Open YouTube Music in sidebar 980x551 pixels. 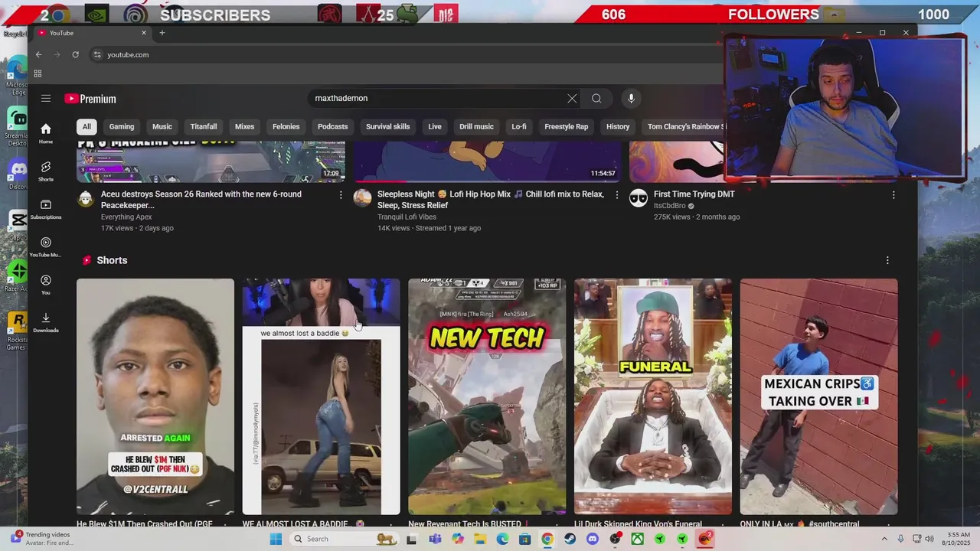click(46, 247)
